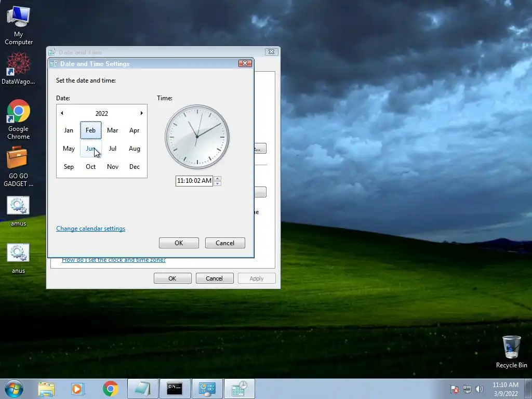Open Windows Media Player in taskbar
The width and height of the screenshot is (532, 399).
tap(77, 389)
